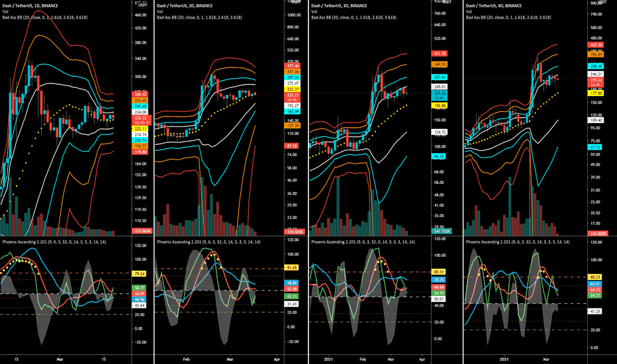Click the Dash / TetherUS 1D chart title
617x364 pixels.
point(30,6)
